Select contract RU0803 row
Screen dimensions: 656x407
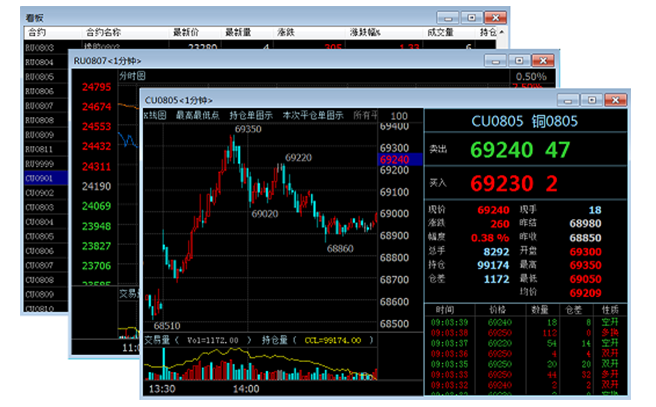[39, 47]
